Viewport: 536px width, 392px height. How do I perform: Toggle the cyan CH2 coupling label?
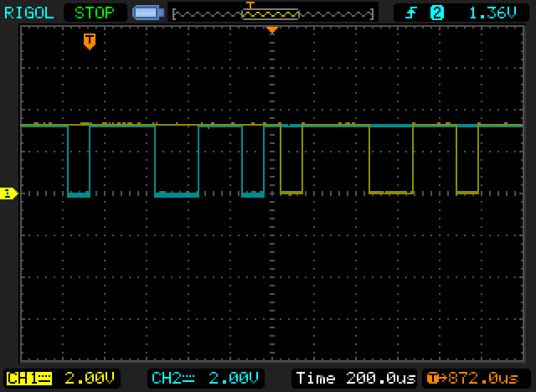tap(173, 379)
